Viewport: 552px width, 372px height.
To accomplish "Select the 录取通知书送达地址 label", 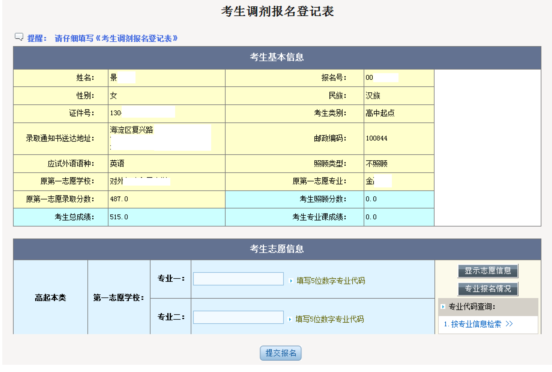I will pos(60,138).
